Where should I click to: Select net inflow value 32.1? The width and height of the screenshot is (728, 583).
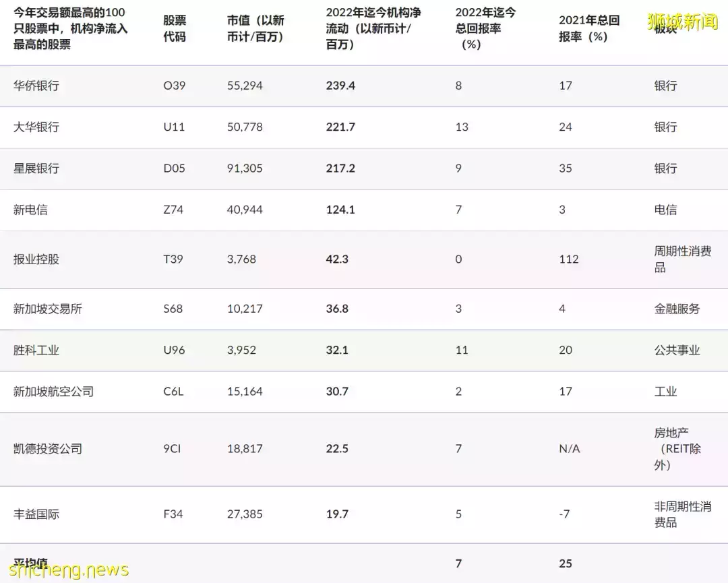(x=337, y=350)
